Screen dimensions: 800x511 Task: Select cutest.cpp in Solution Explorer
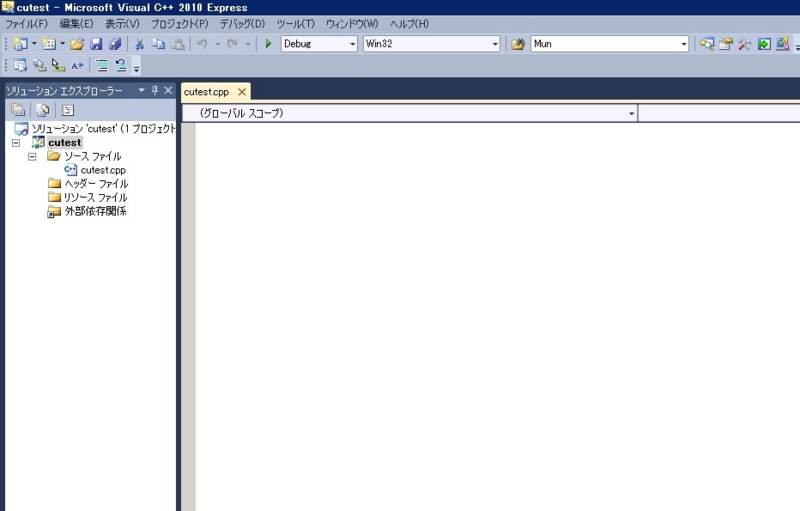click(103, 170)
